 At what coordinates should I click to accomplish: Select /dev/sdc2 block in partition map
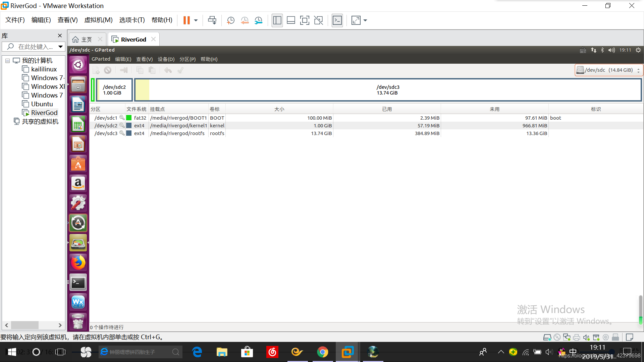pos(114,90)
